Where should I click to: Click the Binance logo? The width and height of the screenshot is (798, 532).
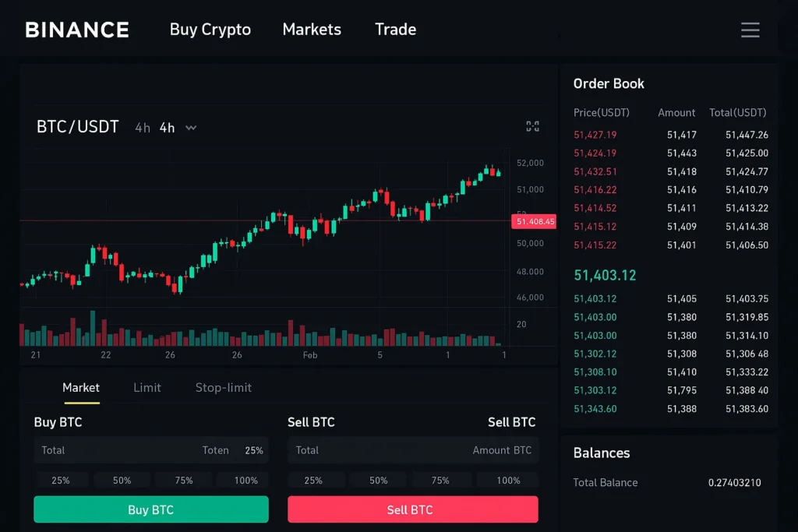tap(76, 30)
